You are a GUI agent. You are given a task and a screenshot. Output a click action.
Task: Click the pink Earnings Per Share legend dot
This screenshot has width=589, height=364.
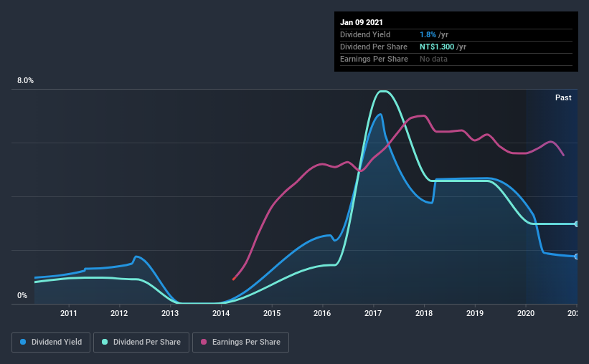[204, 342]
